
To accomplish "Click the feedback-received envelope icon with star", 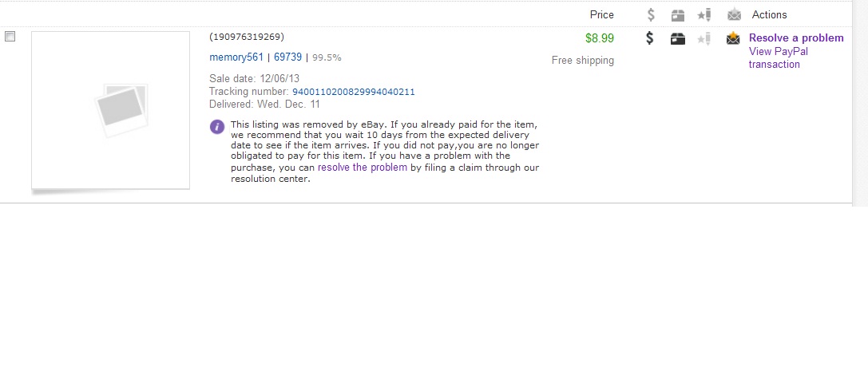I will (733, 37).
